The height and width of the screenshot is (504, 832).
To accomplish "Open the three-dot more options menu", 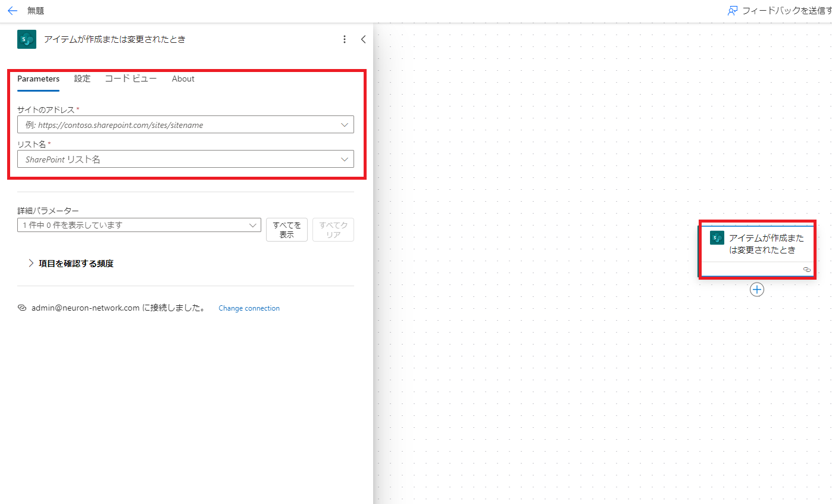I will tap(344, 39).
